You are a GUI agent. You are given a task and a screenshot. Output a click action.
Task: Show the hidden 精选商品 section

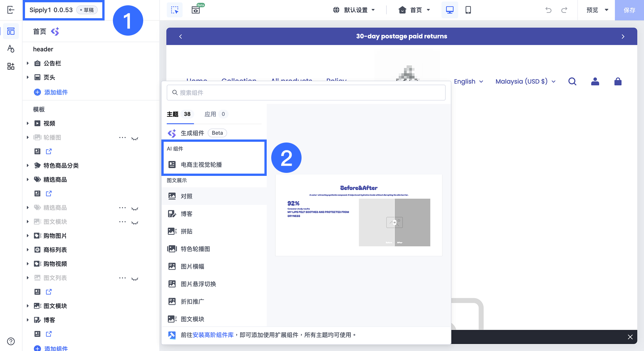(134, 208)
